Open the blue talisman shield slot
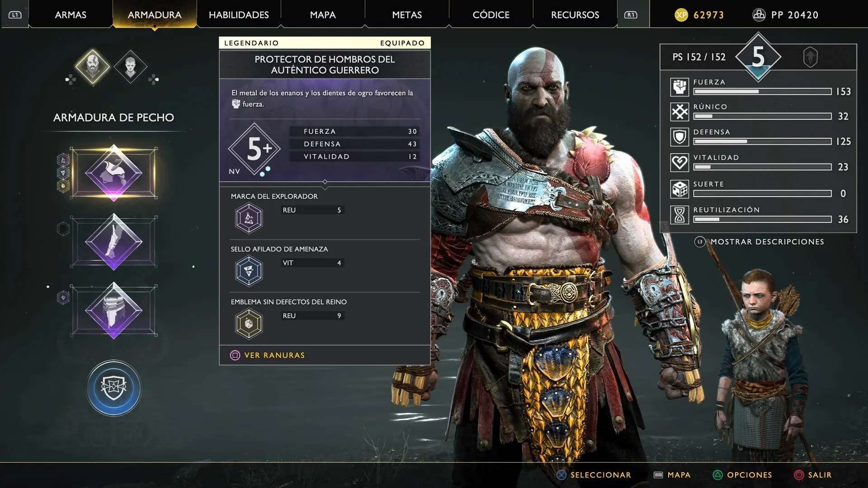 pyautogui.click(x=114, y=388)
